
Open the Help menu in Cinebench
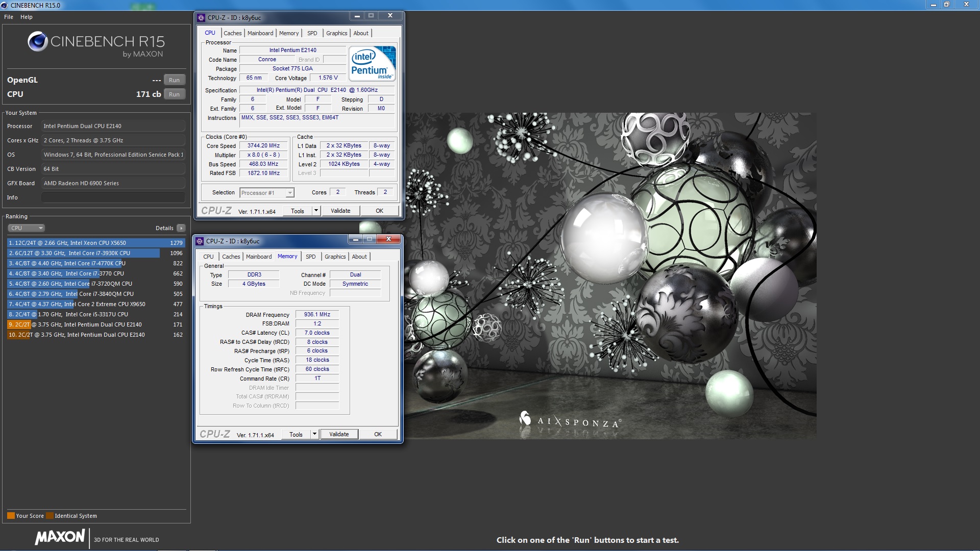pyautogui.click(x=27, y=17)
